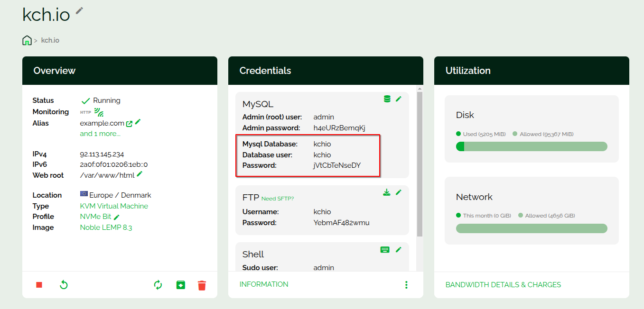The height and width of the screenshot is (309, 644).
Task: Click the green reinstall sync icon
Action: click(158, 285)
